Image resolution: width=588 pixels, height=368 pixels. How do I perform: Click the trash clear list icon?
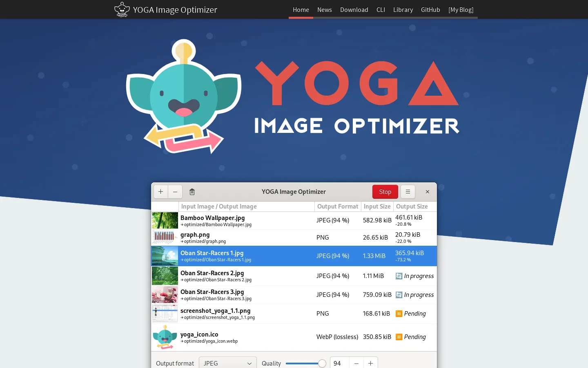click(192, 192)
